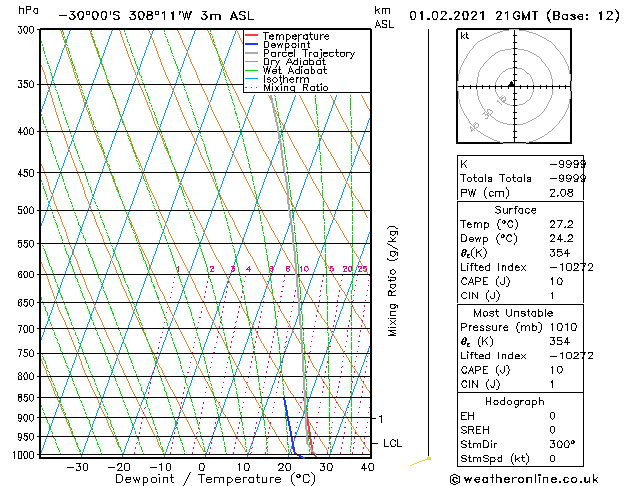Screen dimensions: 629x486
Task: Click the blue Dewpoint line swatch in legend
Action: coord(252,44)
